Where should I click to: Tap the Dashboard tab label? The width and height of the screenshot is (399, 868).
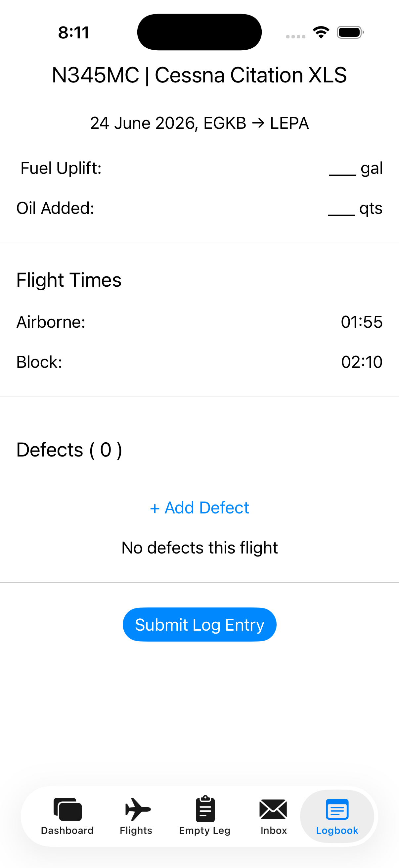[67, 831]
